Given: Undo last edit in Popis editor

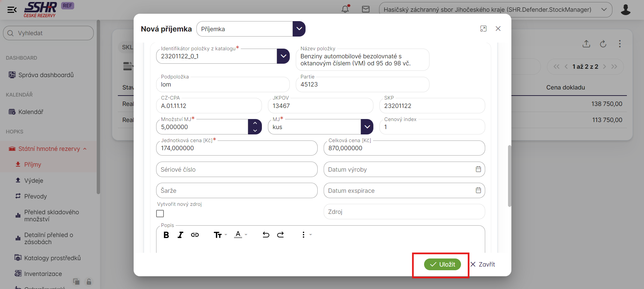Looking at the screenshot, I should click(x=266, y=235).
